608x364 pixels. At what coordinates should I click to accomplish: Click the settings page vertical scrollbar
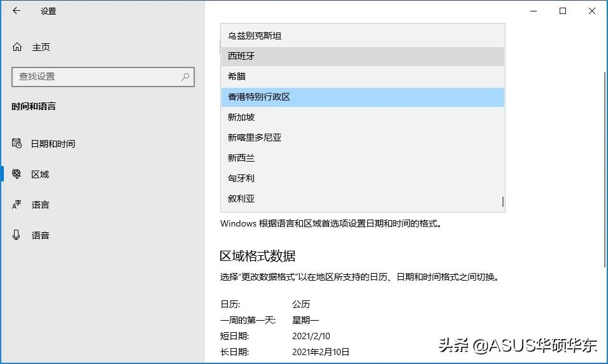605,169
